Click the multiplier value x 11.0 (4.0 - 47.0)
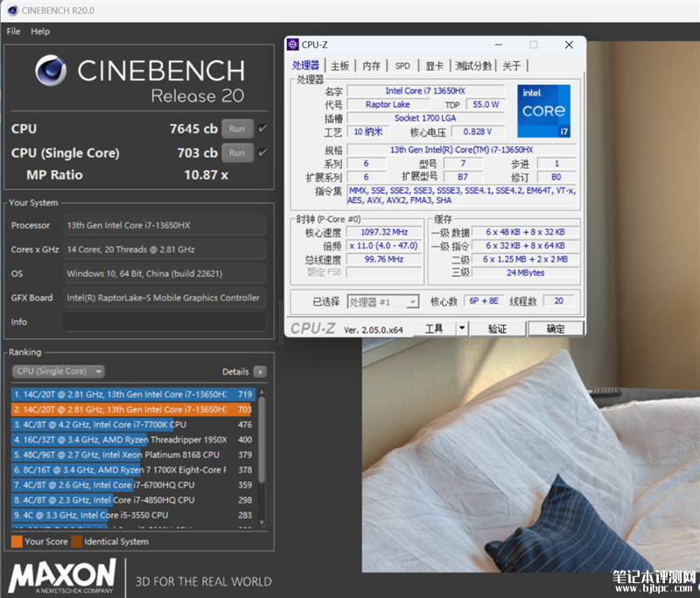This screenshot has width=700, height=598. 384,246
